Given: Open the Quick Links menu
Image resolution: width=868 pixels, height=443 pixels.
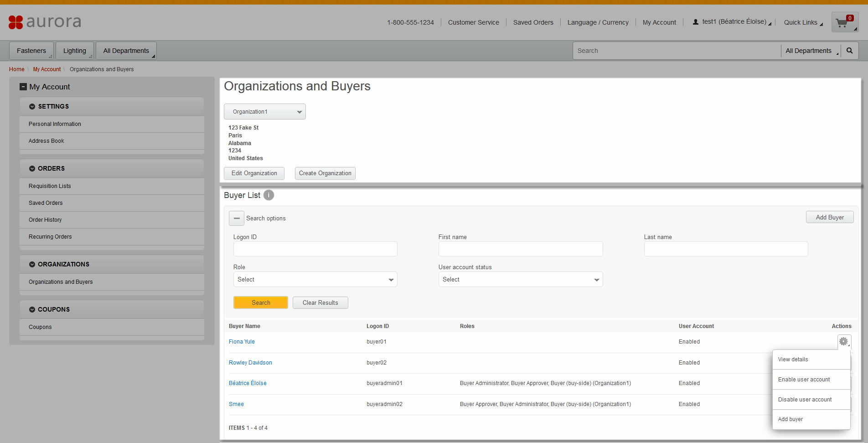Looking at the screenshot, I should pyautogui.click(x=801, y=22).
